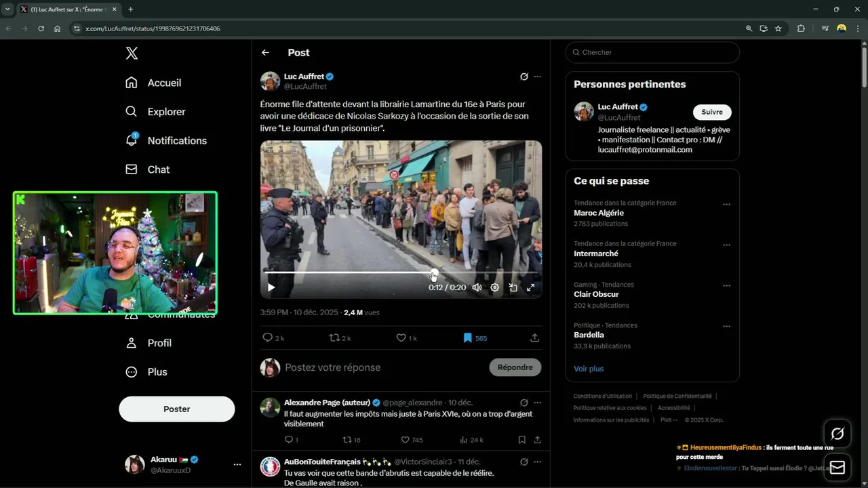Click the Poster button
Screen dimensions: 868x488
coord(177,409)
